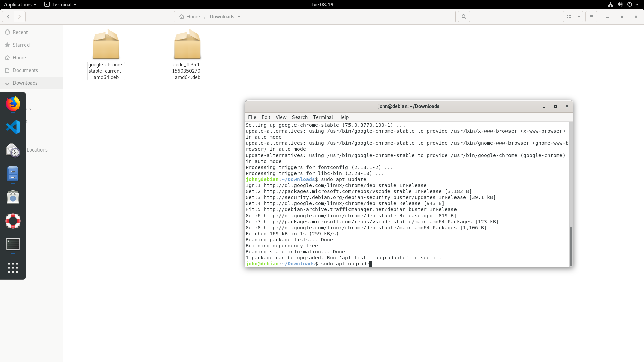Click the search icon in Files toolbar

click(x=464, y=17)
